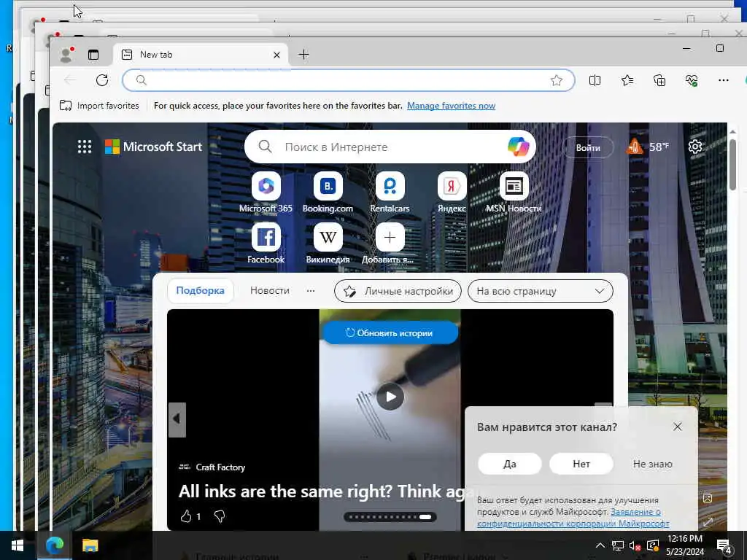Click Обновить истории refresh button
This screenshot has width=747, height=560.
pyautogui.click(x=390, y=332)
